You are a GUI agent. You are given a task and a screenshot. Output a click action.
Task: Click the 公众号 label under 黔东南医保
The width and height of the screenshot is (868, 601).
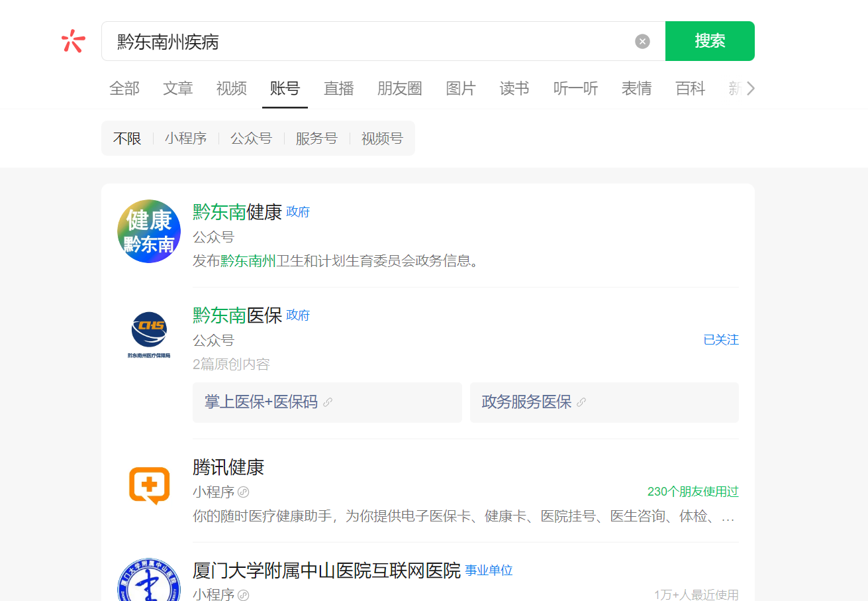213,341
